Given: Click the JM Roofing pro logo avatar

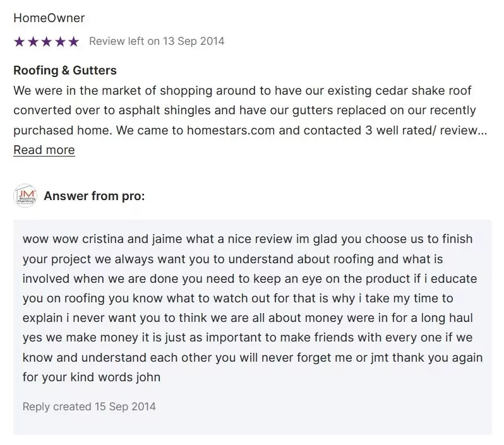Looking at the screenshot, I should pos(25,196).
